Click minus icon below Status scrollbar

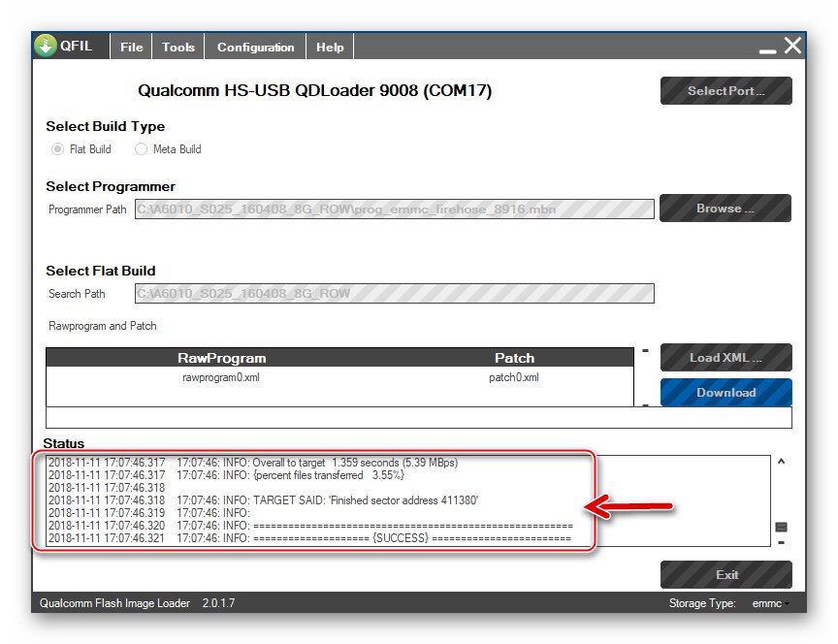coord(781,542)
